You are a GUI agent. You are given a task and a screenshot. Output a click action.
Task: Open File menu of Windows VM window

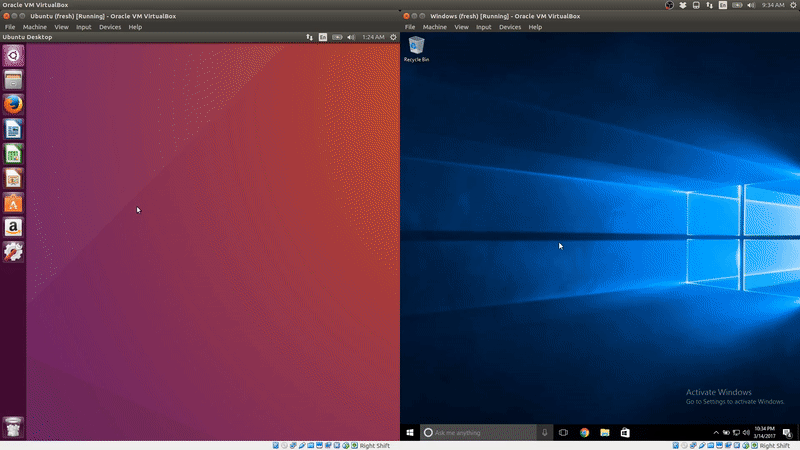[410, 27]
